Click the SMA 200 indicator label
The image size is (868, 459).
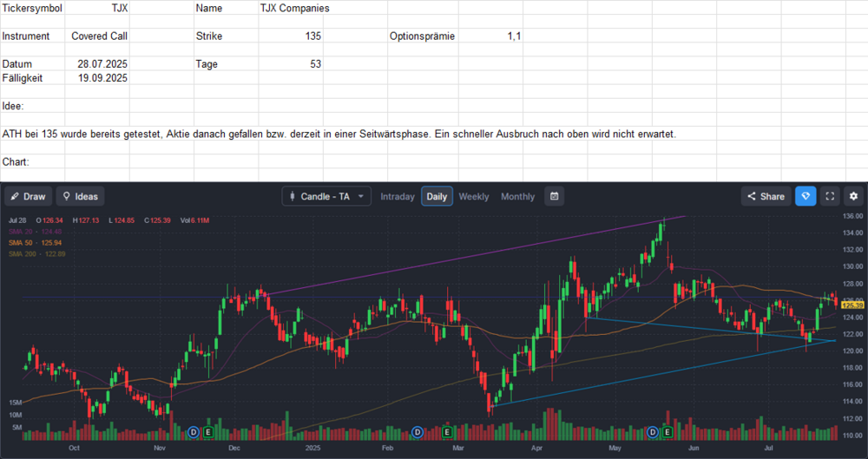point(37,253)
